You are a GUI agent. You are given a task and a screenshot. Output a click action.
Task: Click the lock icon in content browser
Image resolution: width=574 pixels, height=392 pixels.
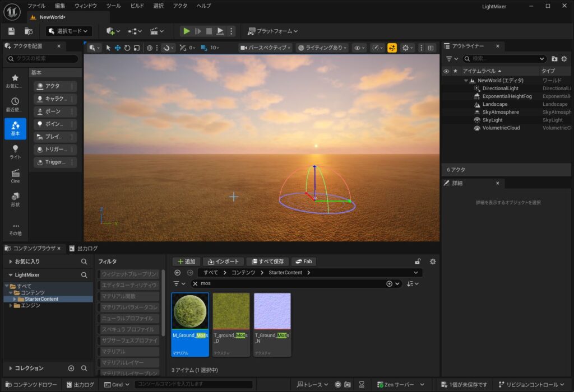click(417, 262)
